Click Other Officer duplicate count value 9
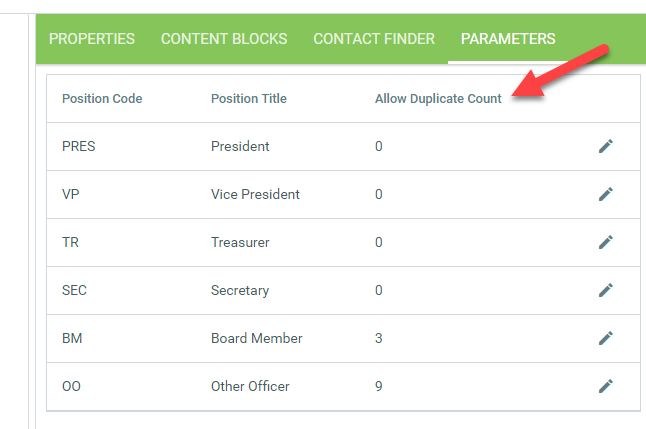646x429 pixels. click(x=379, y=386)
